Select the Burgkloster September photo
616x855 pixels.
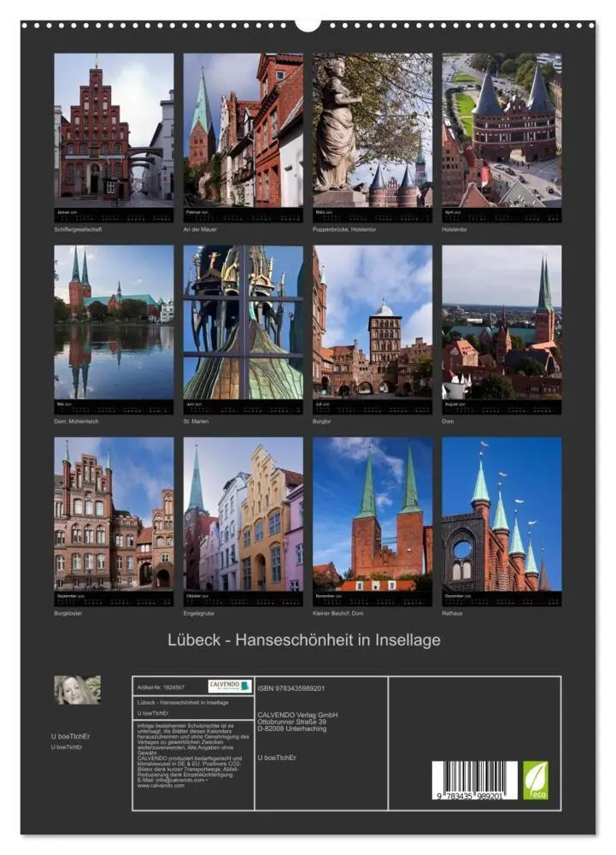[x=114, y=514]
